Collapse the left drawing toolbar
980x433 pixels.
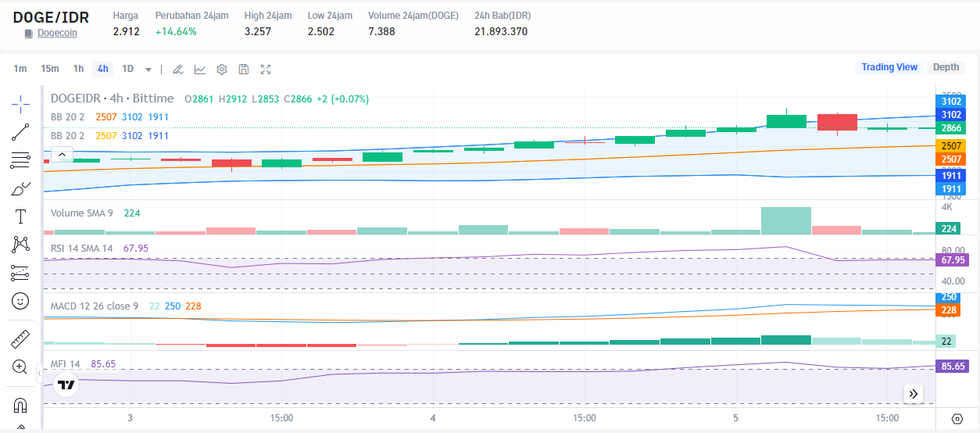coord(40,374)
